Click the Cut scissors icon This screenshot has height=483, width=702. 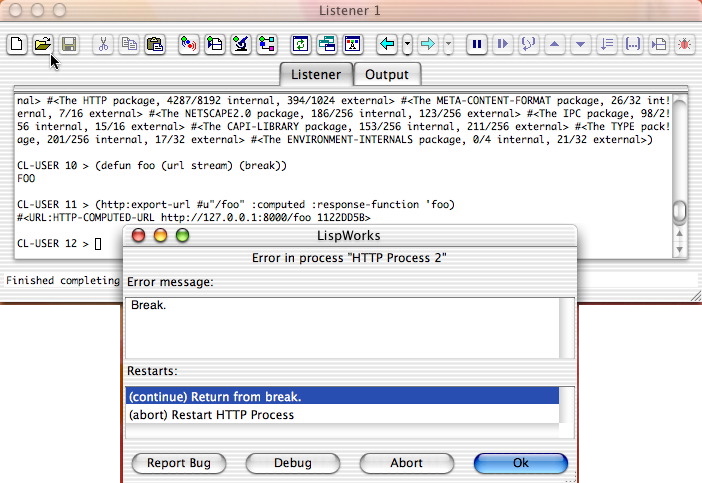[103, 44]
